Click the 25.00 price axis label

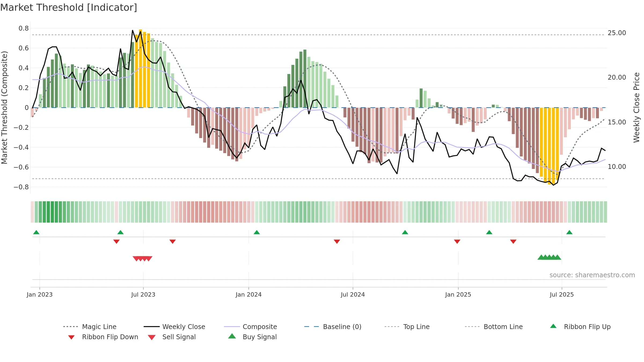(617, 33)
